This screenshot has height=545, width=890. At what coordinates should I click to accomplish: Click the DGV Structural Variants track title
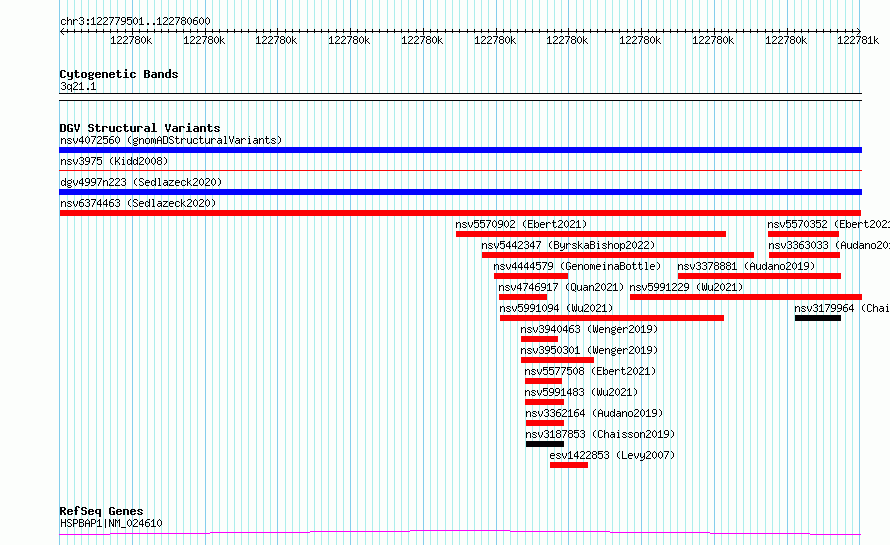click(x=140, y=128)
